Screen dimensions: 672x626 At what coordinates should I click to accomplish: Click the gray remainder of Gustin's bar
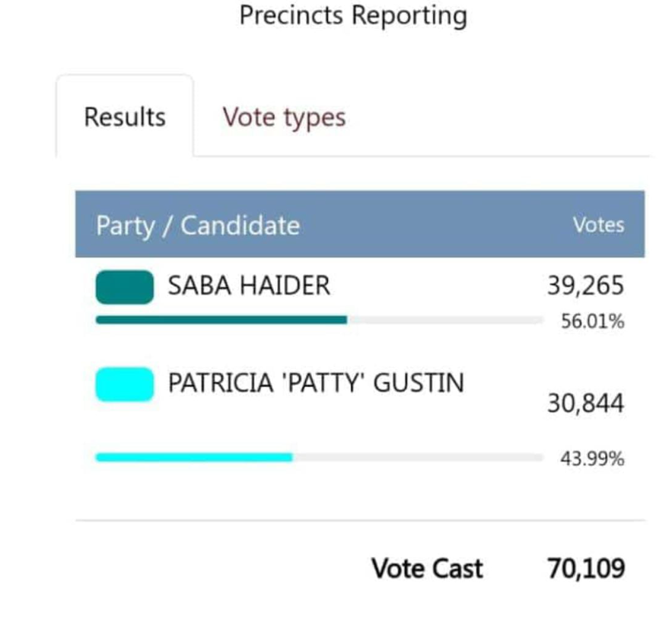pyautogui.click(x=417, y=457)
